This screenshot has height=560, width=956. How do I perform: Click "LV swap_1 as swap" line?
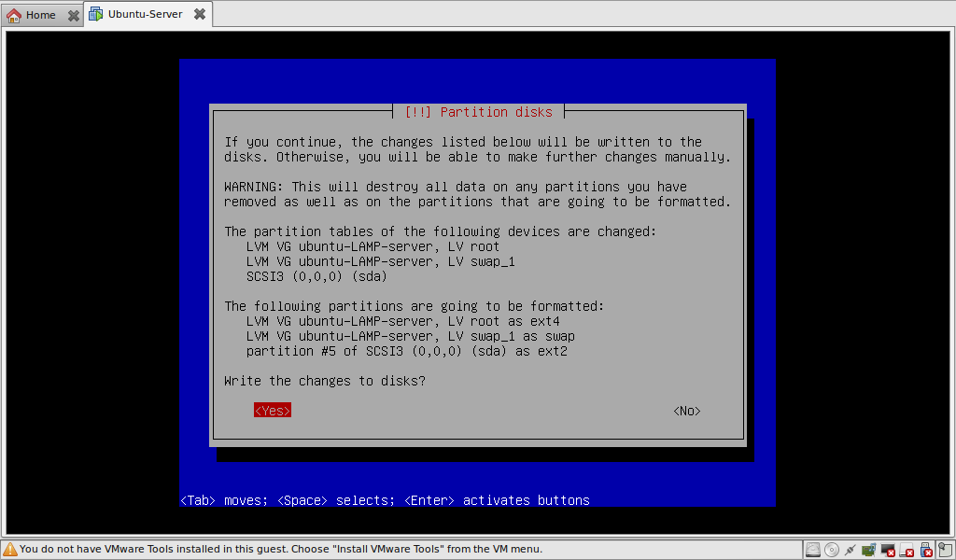411,336
